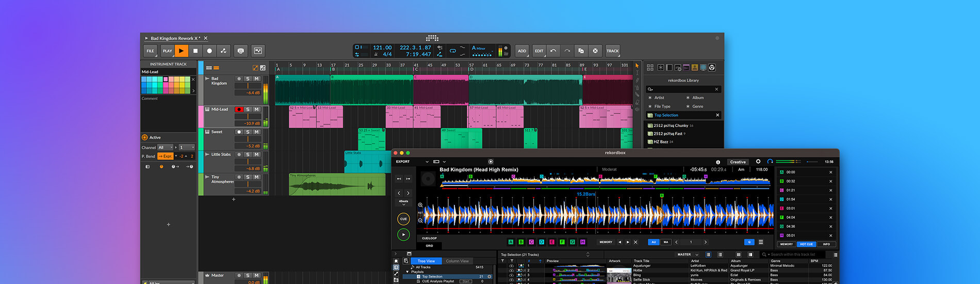The image size is (980, 284).
Task: Click the 121.00 tempo value in Bitwig
Action: pos(382,48)
